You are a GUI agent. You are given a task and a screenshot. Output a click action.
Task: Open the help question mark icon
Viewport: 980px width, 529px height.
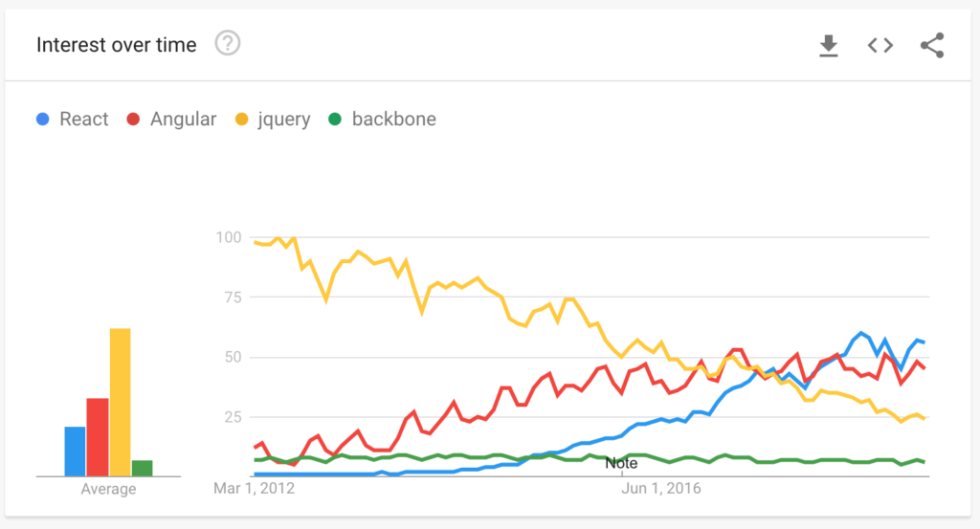228,44
